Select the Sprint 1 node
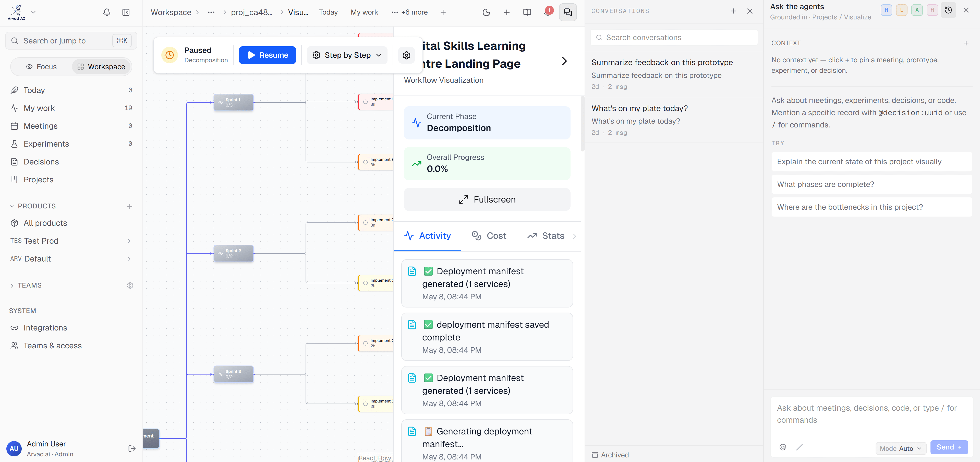 point(233,102)
